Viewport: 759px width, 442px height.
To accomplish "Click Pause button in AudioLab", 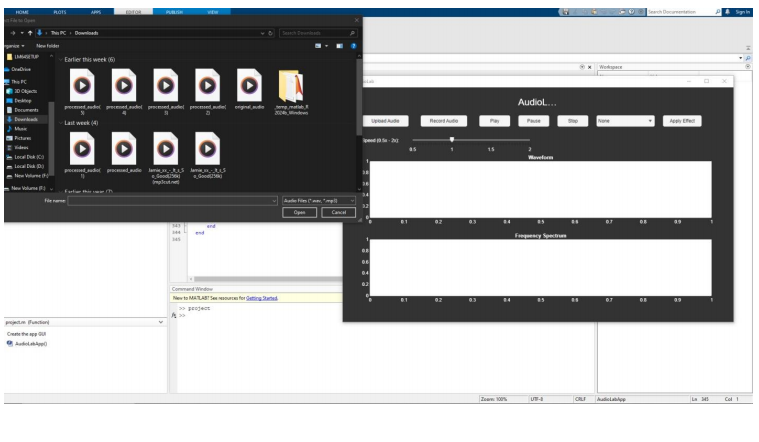I will pyautogui.click(x=533, y=121).
